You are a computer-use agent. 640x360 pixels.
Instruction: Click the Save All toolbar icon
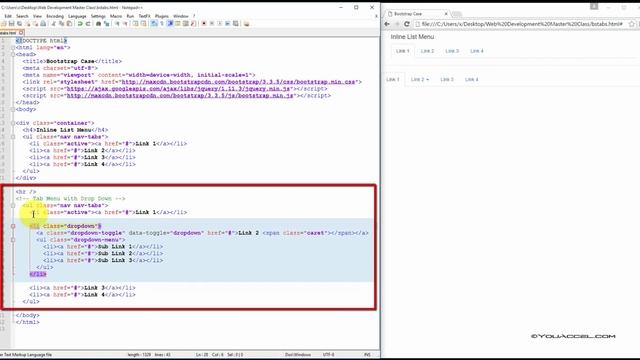[20, 24]
